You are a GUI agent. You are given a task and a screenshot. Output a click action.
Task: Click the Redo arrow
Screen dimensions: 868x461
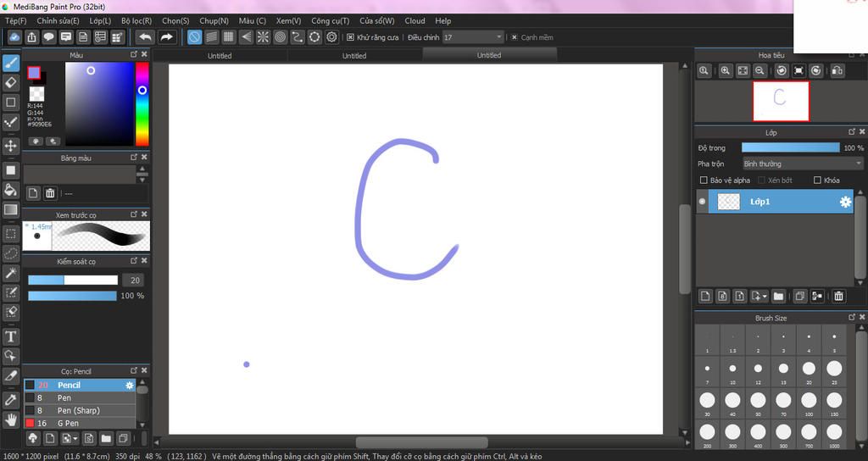tap(166, 37)
